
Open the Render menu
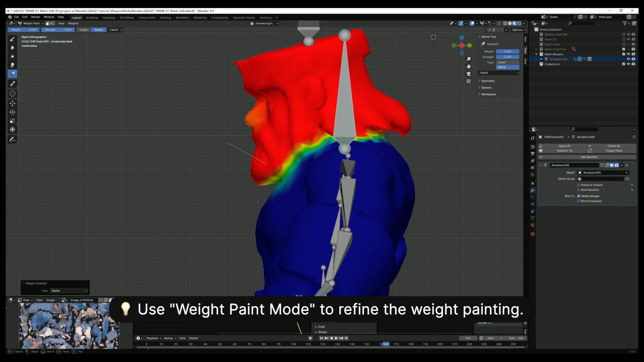36,17
